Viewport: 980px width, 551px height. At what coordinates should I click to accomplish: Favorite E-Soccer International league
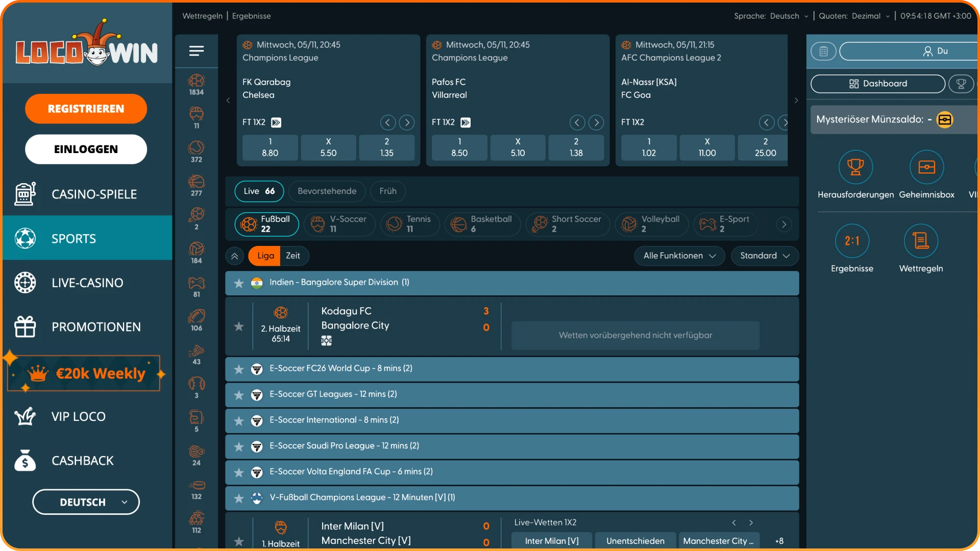coord(238,421)
